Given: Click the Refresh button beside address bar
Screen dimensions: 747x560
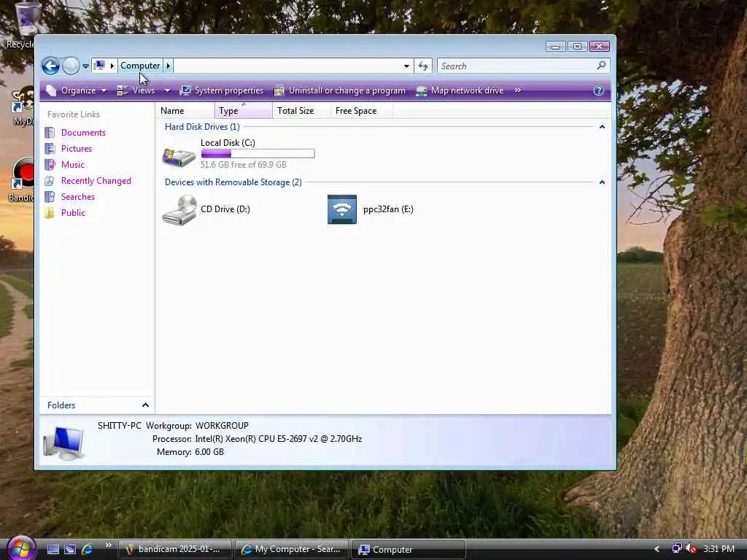Looking at the screenshot, I should pyautogui.click(x=423, y=66).
